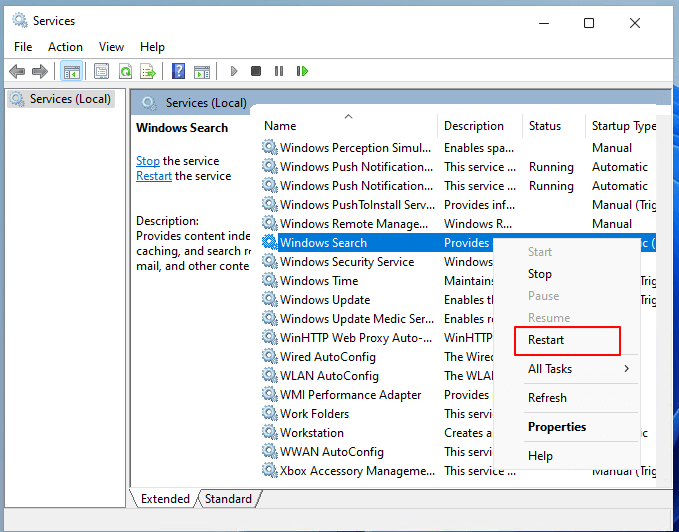
Task: Toggle Show/Hide Console Tree toolbar icon
Action: pos(71,71)
